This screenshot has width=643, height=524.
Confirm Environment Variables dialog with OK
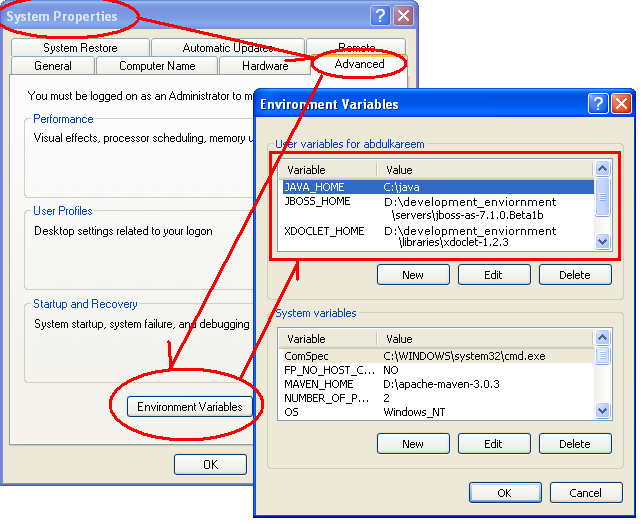tap(505, 492)
